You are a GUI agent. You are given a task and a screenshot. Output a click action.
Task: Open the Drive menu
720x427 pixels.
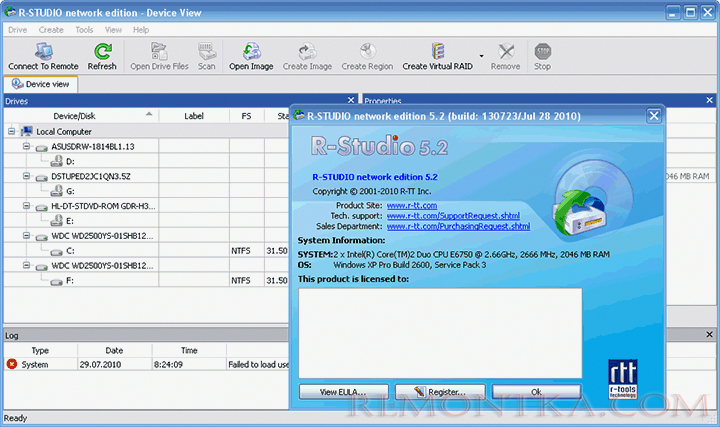[x=18, y=30]
